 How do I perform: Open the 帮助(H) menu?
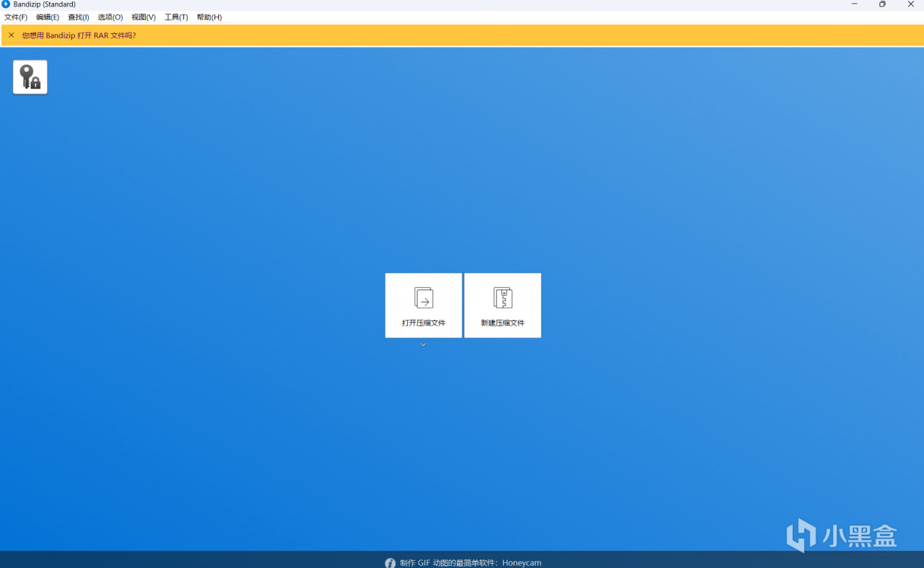[x=209, y=17]
